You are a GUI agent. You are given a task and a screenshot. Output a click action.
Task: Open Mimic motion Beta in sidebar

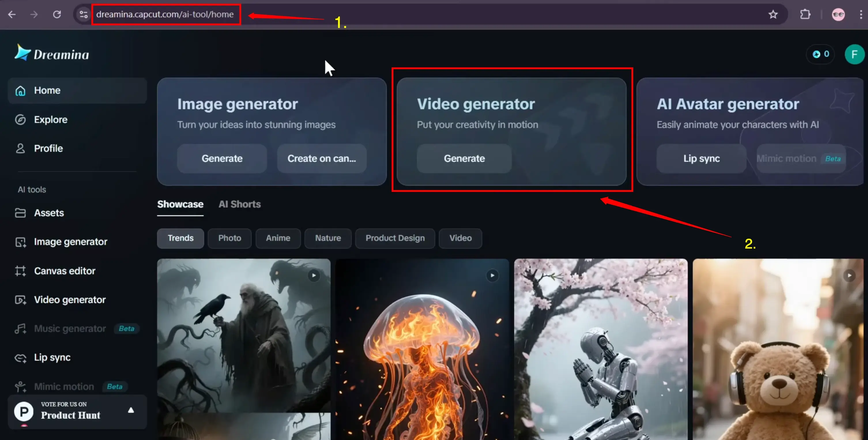[78, 387]
